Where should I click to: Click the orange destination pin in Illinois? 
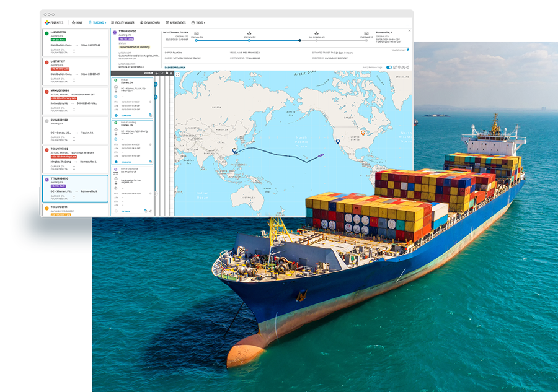[x=363, y=133]
